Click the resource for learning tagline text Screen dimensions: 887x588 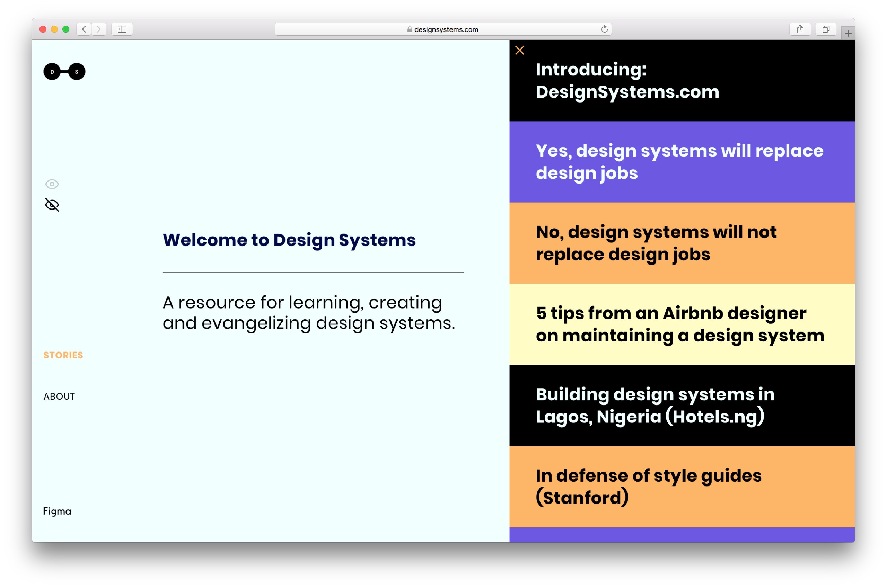point(309,313)
